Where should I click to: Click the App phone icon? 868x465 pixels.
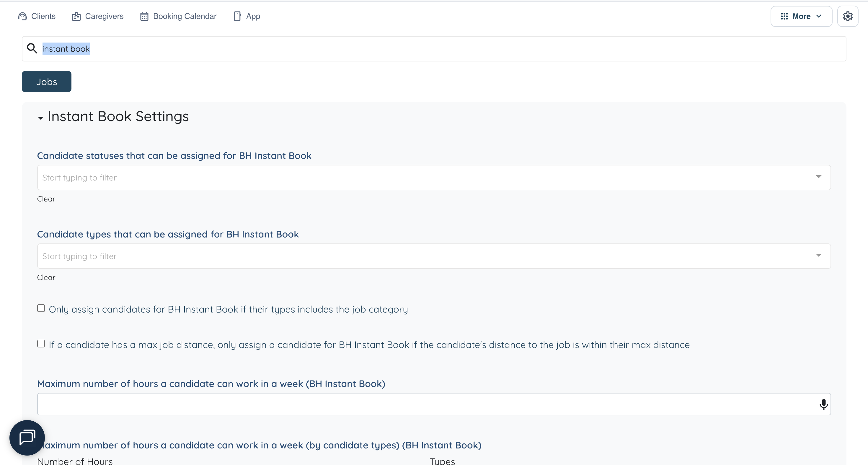click(x=237, y=16)
